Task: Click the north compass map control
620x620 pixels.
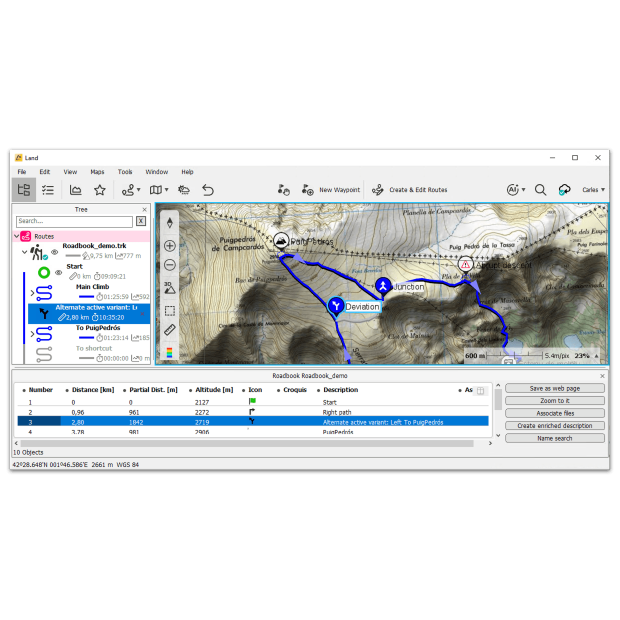Action: pos(170,223)
